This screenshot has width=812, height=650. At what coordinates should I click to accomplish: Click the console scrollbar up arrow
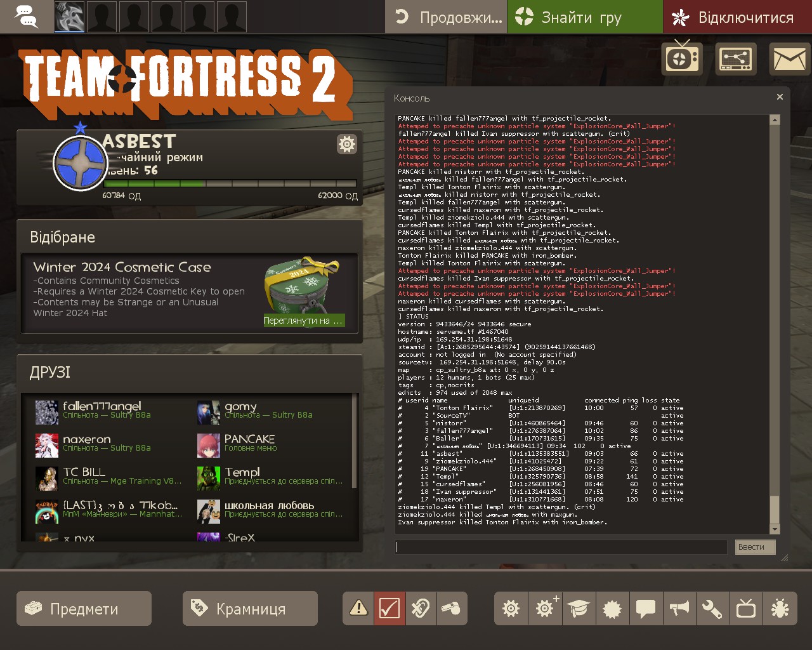[x=775, y=120]
